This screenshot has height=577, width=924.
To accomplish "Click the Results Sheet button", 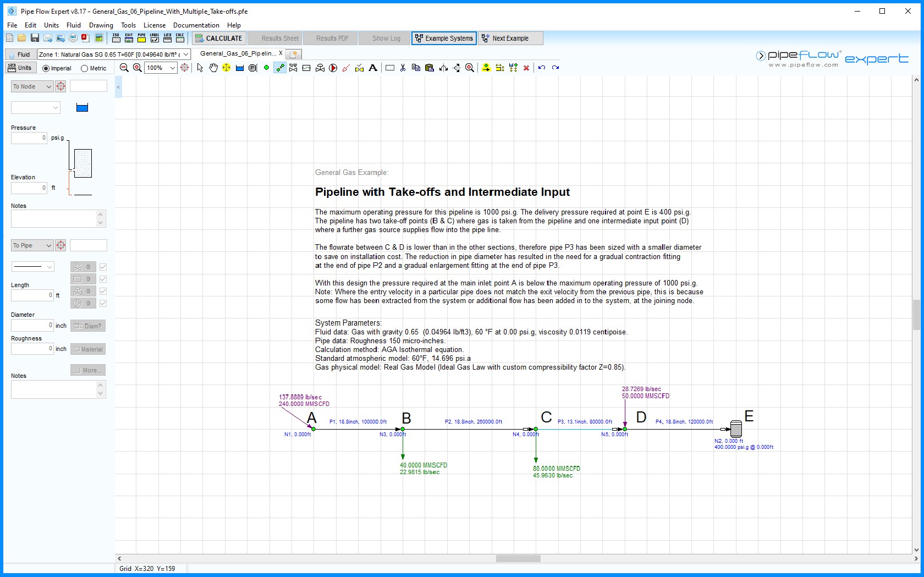I will point(274,39).
